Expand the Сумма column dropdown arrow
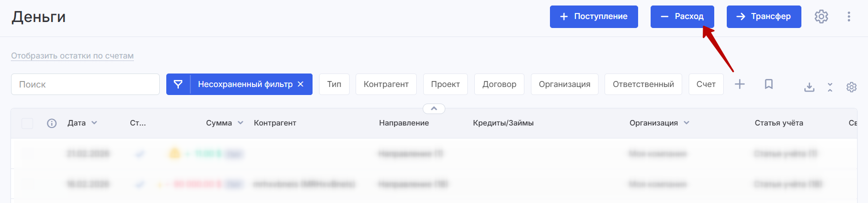This screenshot has width=868, height=203. tap(240, 123)
